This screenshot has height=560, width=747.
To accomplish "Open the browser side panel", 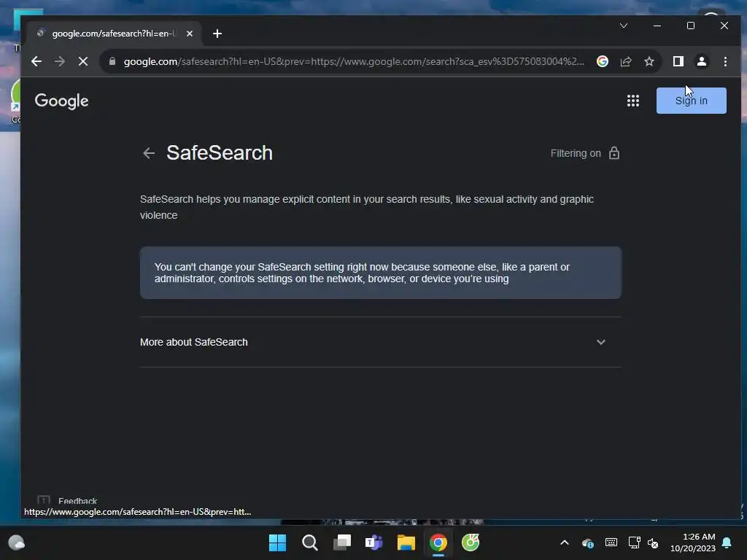I will pos(678,61).
